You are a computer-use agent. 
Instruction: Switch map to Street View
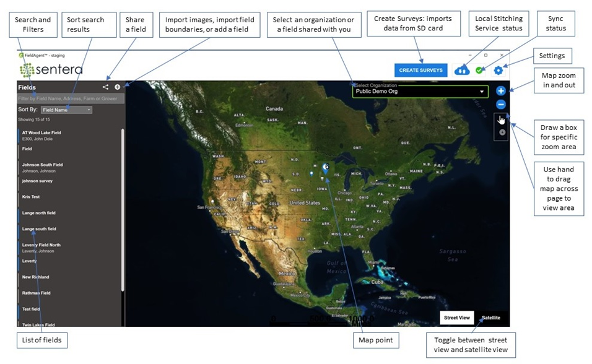(458, 318)
